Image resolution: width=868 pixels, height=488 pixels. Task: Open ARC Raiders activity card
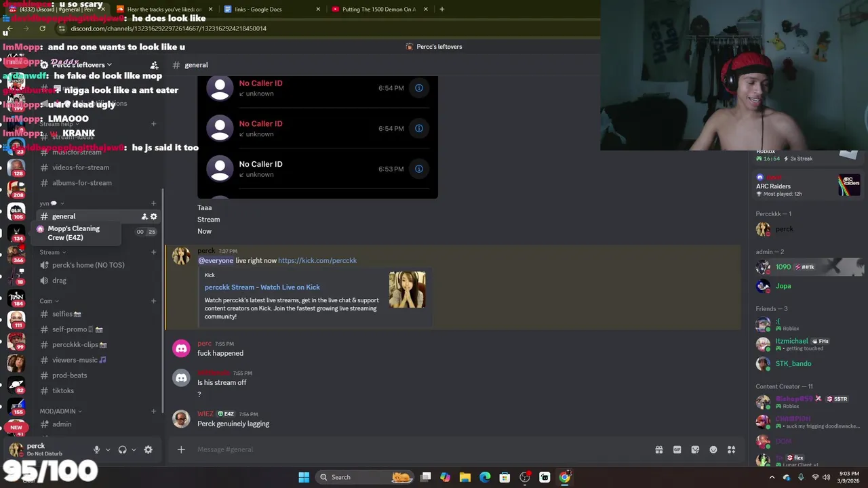click(808, 185)
